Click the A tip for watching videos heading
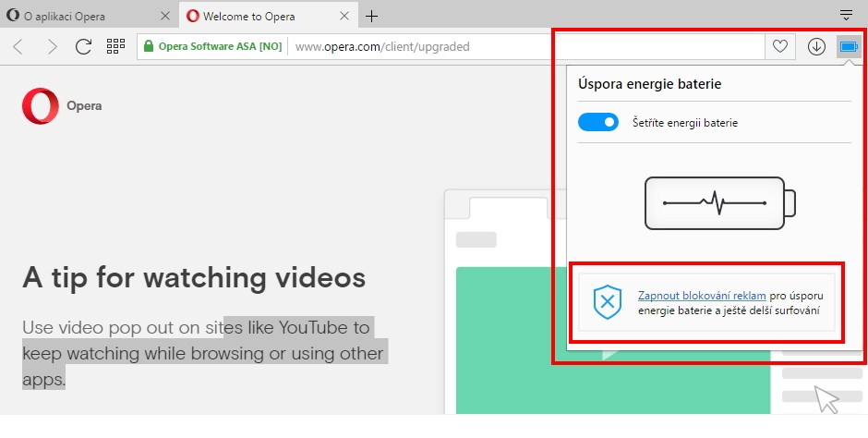 click(194, 277)
